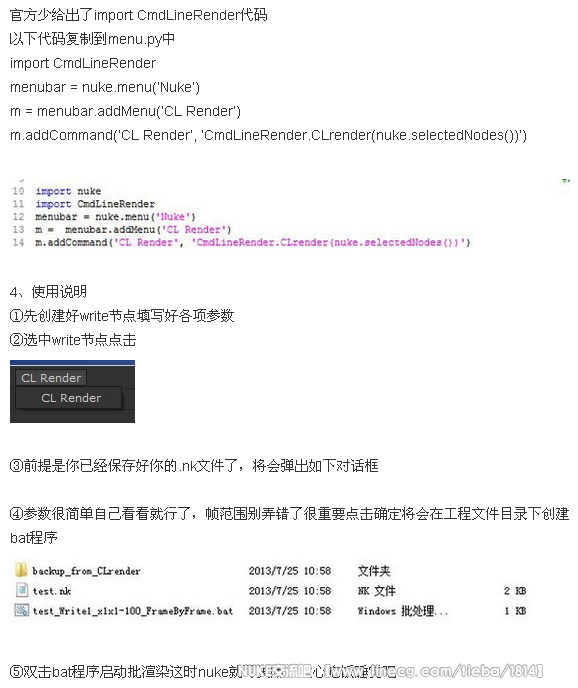Screen dimensions: 578x688
Task: Click the m = menubar.addMenu('CL Render') text line
Action: tap(126, 111)
